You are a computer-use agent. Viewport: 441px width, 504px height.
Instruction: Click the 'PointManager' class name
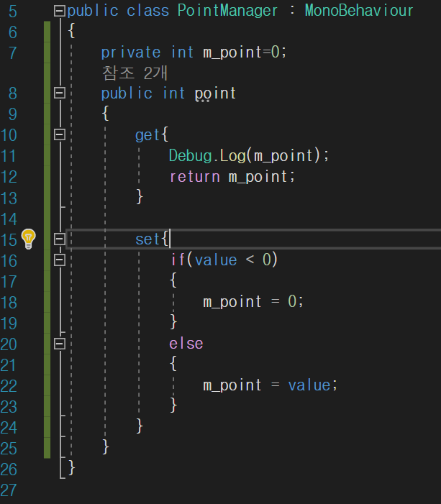(x=227, y=11)
